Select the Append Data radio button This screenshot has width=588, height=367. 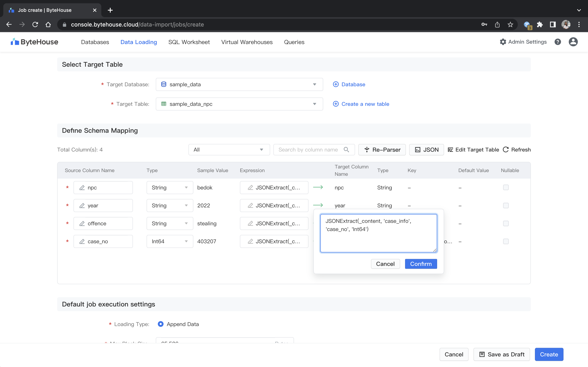coord(161,324)
